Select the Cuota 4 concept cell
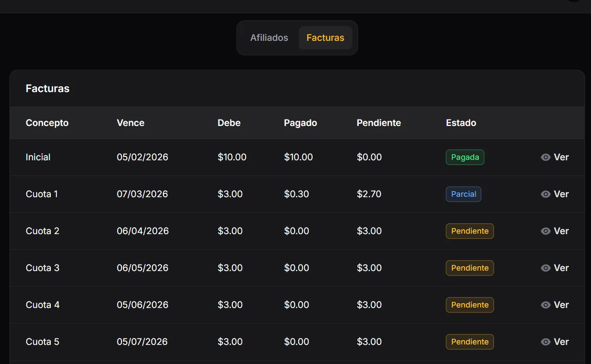 click(42, 305)
